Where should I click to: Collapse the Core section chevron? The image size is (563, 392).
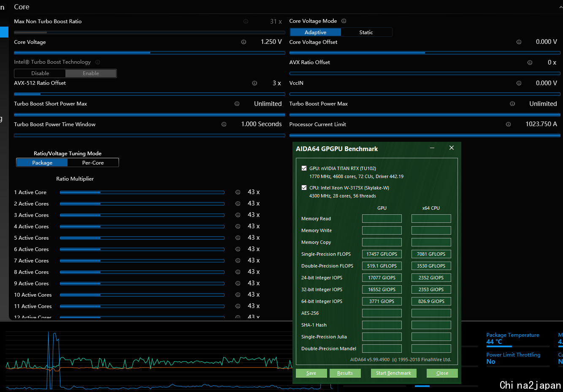click(x=560, y=7)
